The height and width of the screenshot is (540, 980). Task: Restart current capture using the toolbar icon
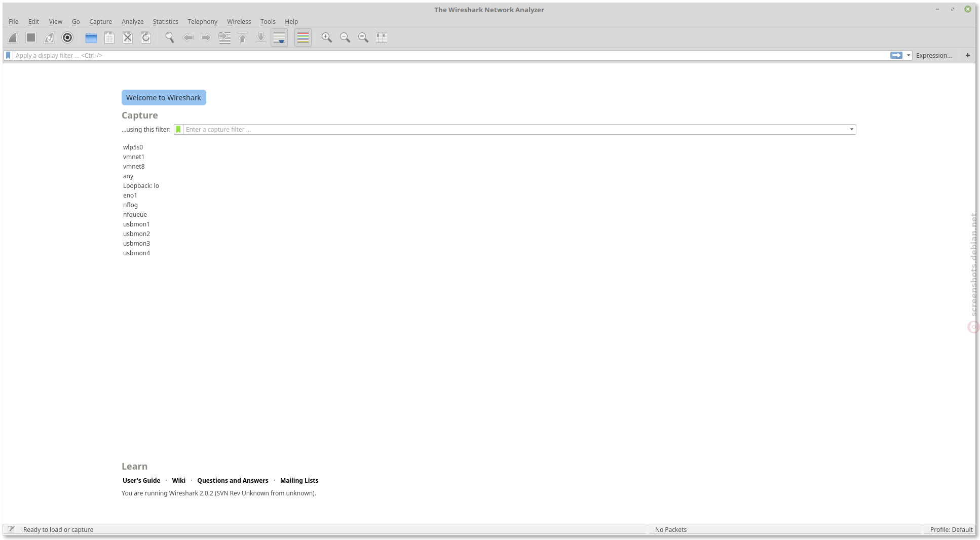[49, 37]
